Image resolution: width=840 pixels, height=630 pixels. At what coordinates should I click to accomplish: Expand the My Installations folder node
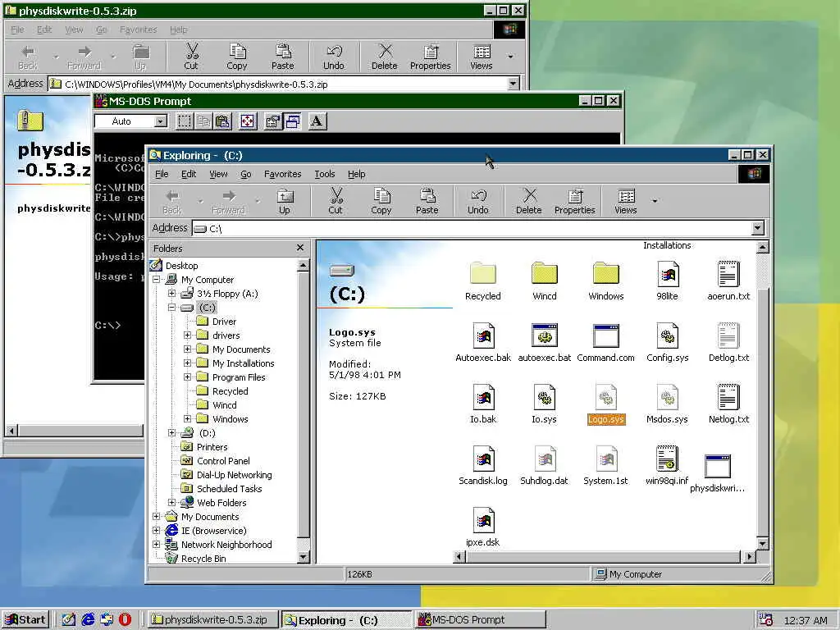click(187, 363)
